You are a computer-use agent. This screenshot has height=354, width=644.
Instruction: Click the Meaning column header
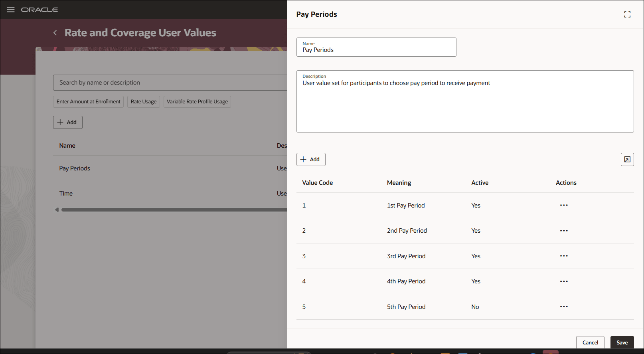click(x=399, y=183)
